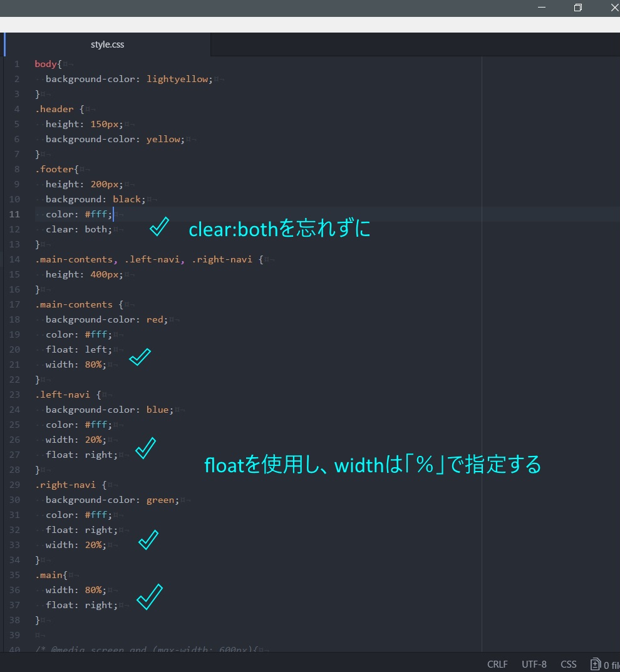Screen dimensions: 620x672
Task: Select line 14 from the gutter number
Action: [15, 259]
